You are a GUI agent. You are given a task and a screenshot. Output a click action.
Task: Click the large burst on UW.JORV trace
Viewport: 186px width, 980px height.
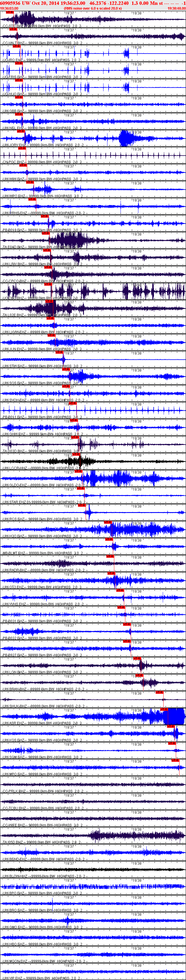coord(126,138)
